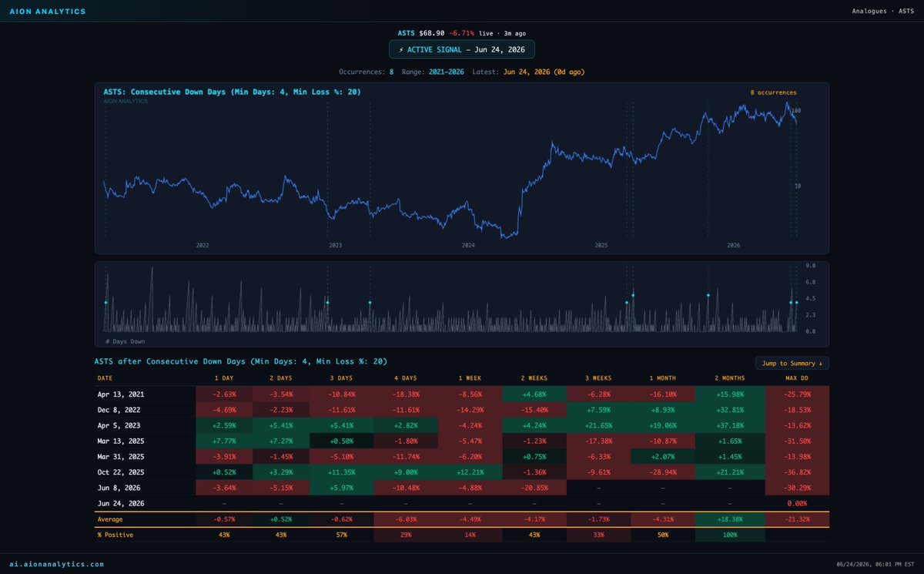Click the 8 occurrences label on chart
The height and width of the screenshot is (574, 924).
[774, 92]
